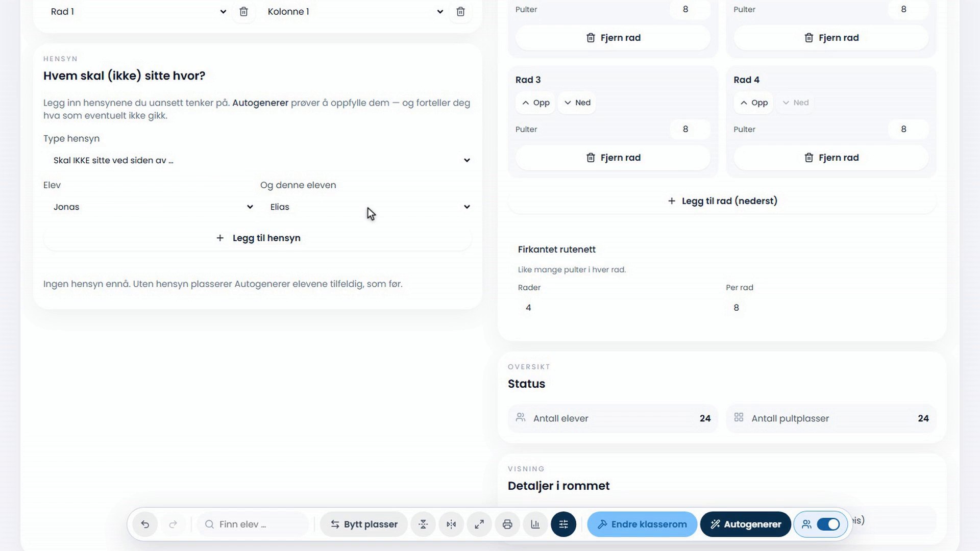
Task: Open the Type hensyn dropdown
Action: point(258,160)
